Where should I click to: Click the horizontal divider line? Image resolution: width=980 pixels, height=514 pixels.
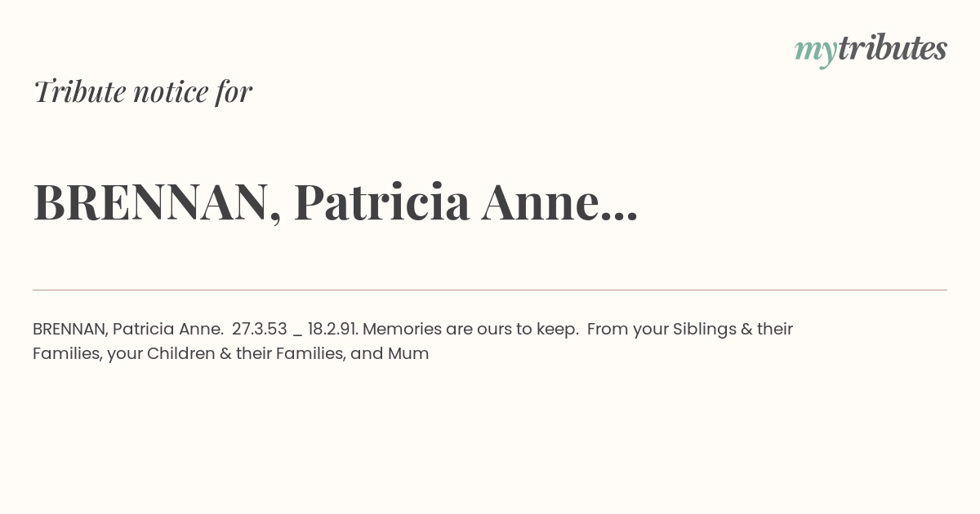coord(490,290)
